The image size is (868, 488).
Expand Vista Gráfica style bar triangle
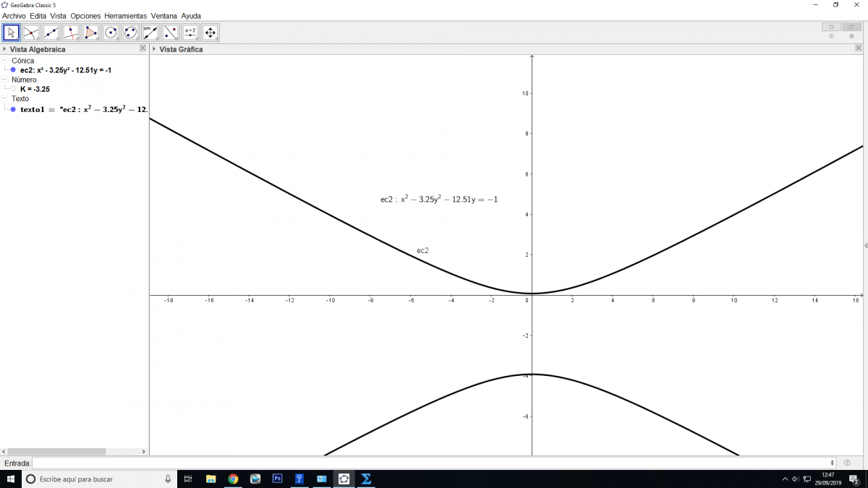(x=154, y=49)
